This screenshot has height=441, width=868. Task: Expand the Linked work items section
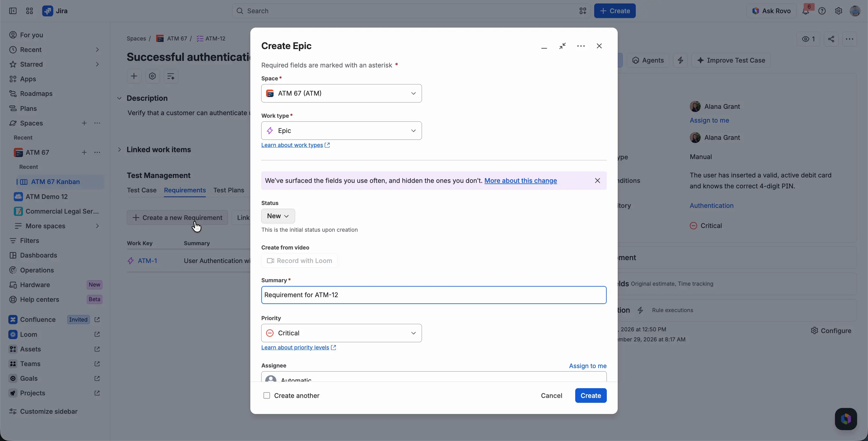pos(119,150)
